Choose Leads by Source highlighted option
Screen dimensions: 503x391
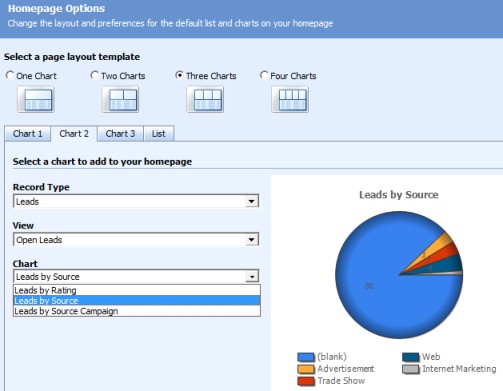click(137, 301)
